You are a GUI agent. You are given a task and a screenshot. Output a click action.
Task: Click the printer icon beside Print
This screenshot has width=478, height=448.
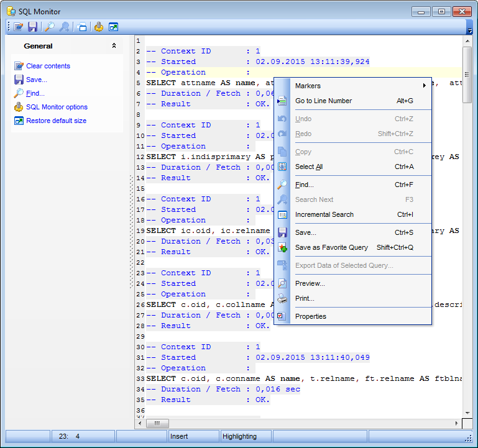tap(282, 298)
